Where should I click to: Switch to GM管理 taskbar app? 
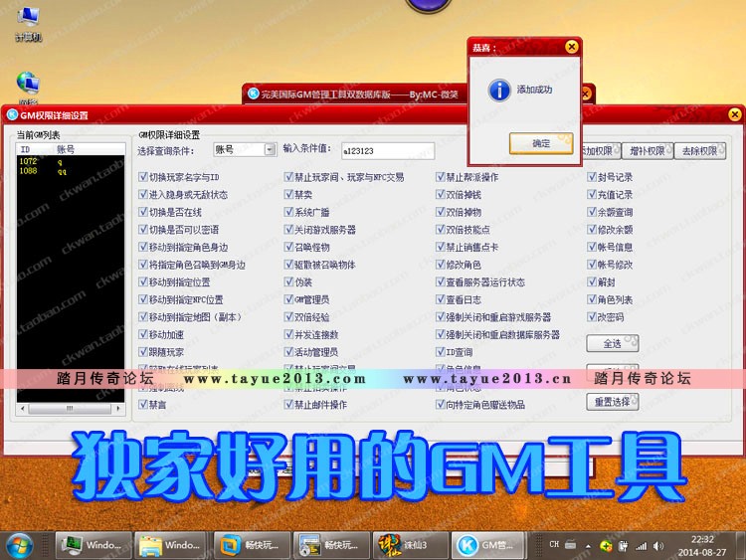[486, 545]
